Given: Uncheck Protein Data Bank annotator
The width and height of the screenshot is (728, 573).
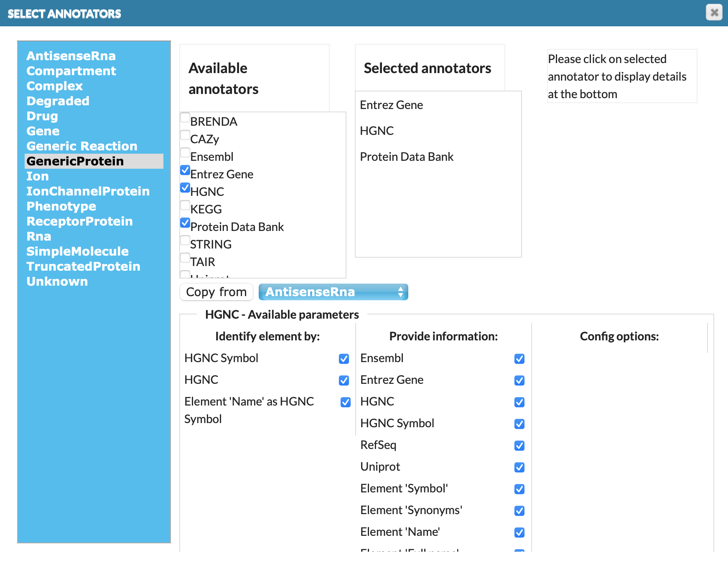Looking at the screenshot, I should [185, 223].
